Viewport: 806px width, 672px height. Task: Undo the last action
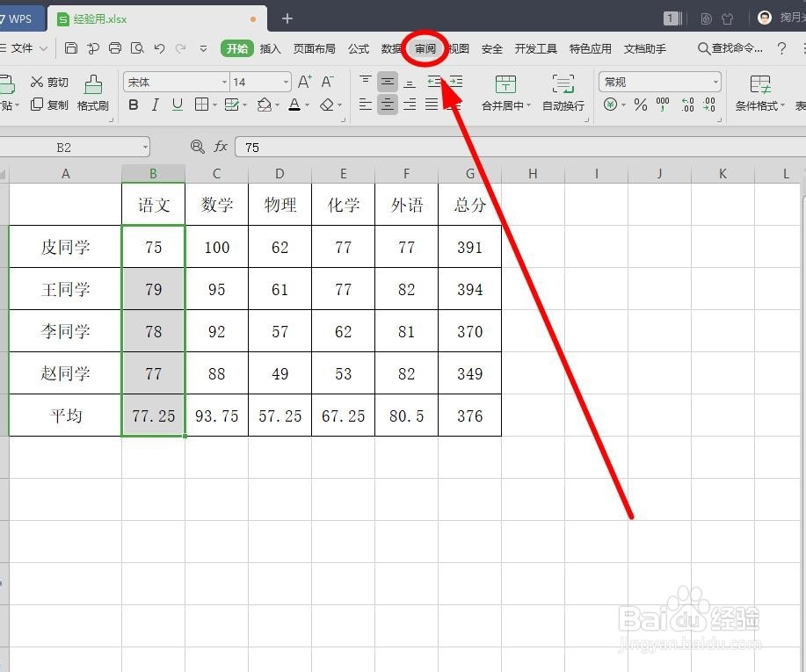tap(159, 48)
